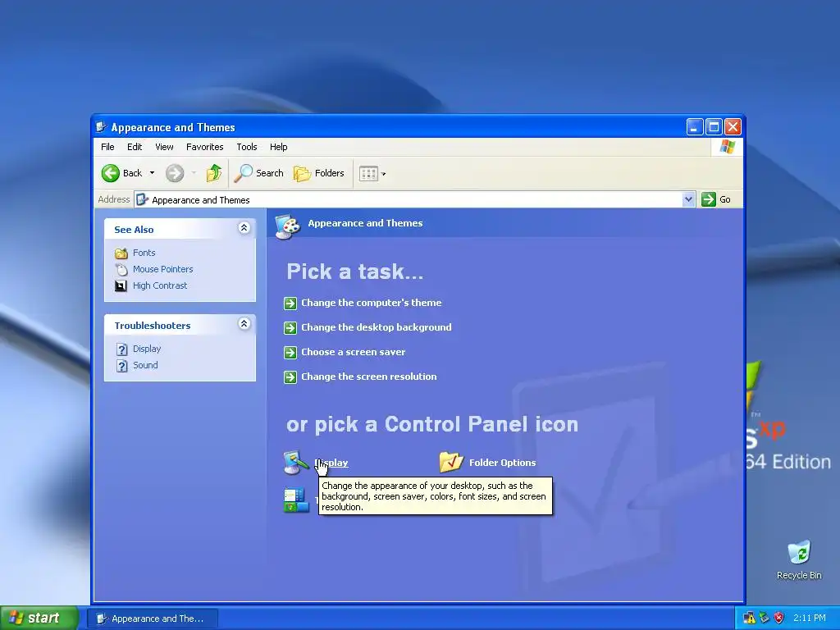Collapse the See Also panel
Viewport: 840px width, 630px height.
tap(244, 228)
